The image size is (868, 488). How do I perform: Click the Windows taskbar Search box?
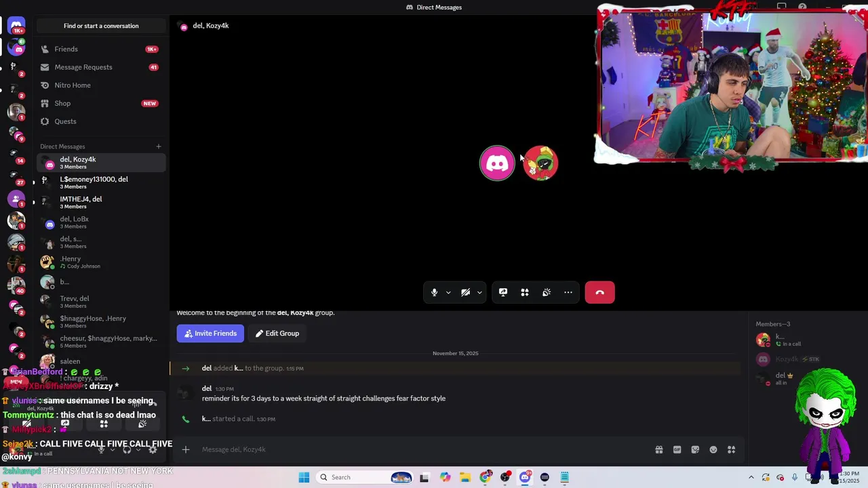click(x=365, y=477)
